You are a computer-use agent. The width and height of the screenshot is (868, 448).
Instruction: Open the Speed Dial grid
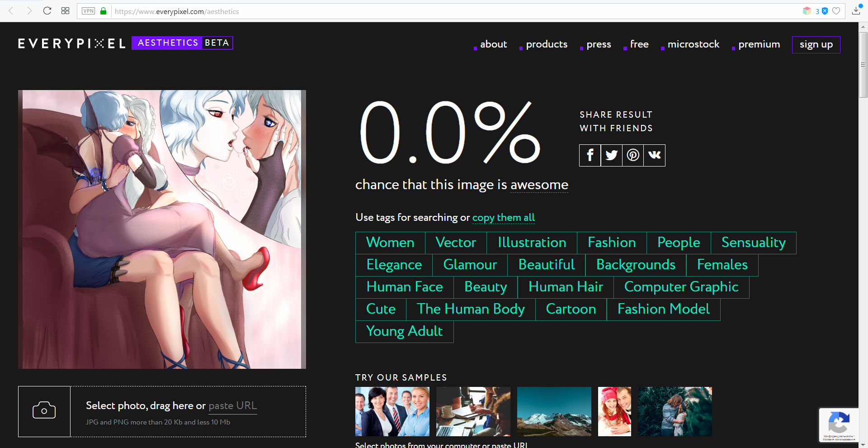[65, 11]
